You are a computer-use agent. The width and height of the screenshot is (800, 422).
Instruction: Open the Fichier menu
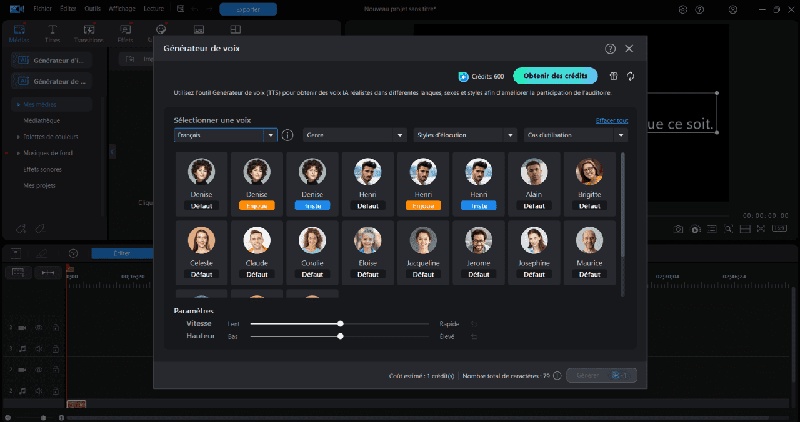42,9
